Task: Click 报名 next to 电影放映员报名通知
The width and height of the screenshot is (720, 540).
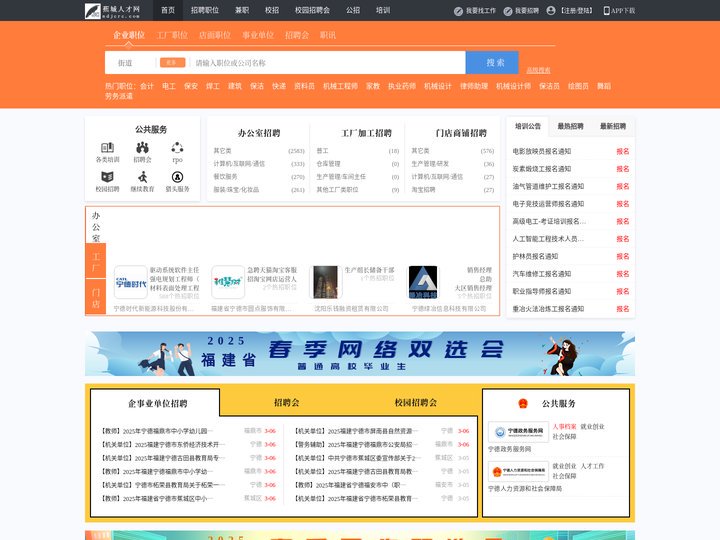Action: [623, 151]
